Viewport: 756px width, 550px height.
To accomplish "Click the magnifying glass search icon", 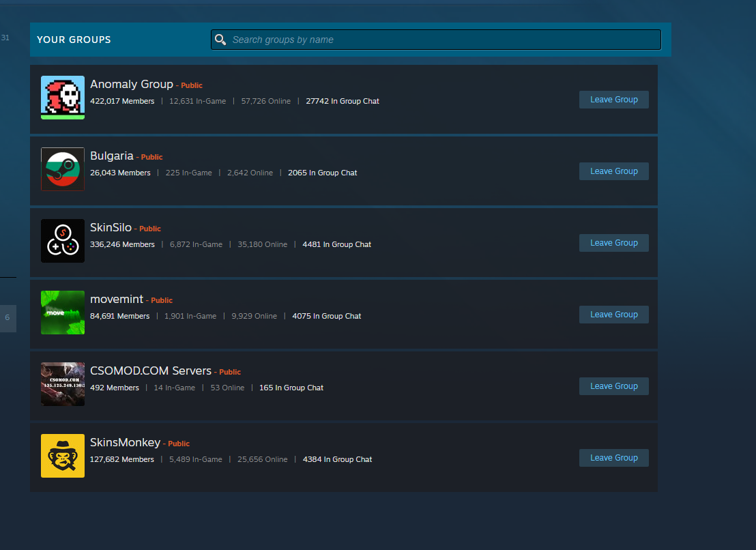I will pos(220,40).
